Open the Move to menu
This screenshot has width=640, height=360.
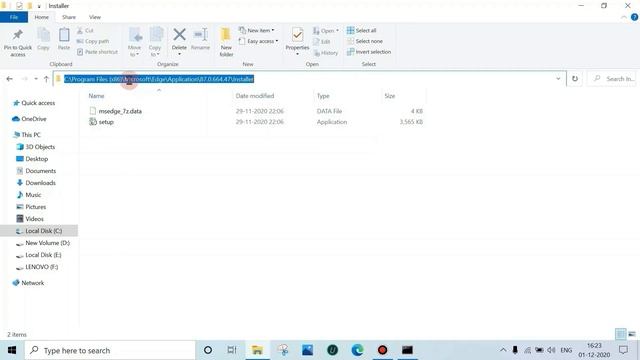point(134,42)
